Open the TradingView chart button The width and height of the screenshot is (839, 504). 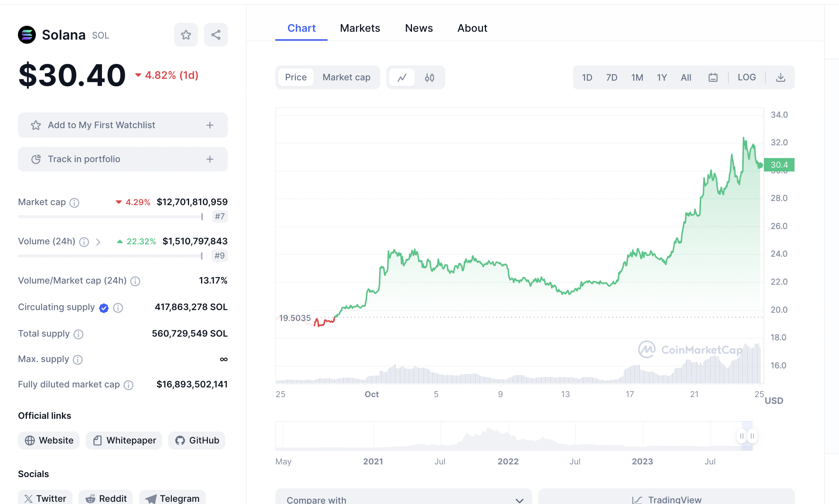click(666, 497)
